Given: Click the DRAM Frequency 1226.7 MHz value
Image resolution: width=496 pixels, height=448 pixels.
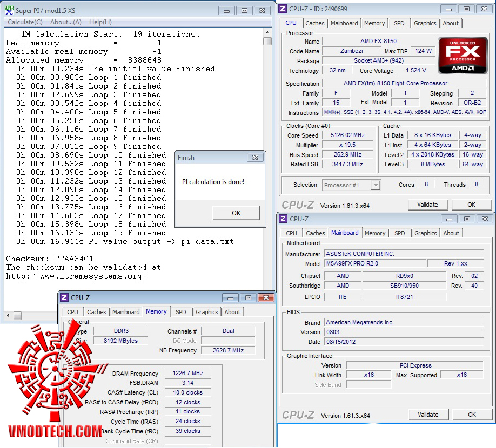Looking at the screenshot, I should [x=187, y=373].
